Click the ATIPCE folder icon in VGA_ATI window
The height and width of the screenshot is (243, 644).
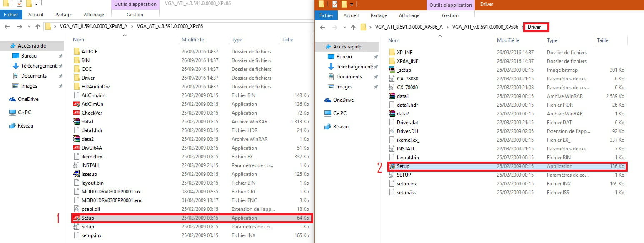[x=76, y=52]
